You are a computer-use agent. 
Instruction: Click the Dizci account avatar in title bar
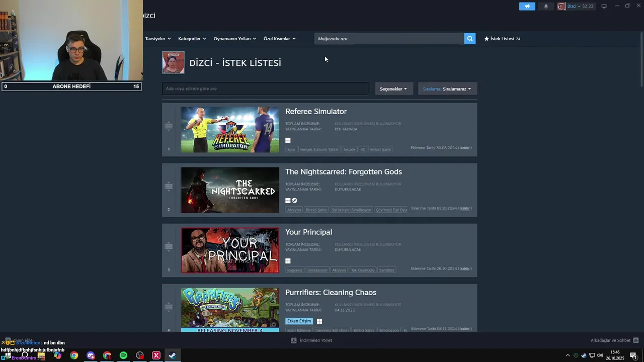tap(561, 7)
